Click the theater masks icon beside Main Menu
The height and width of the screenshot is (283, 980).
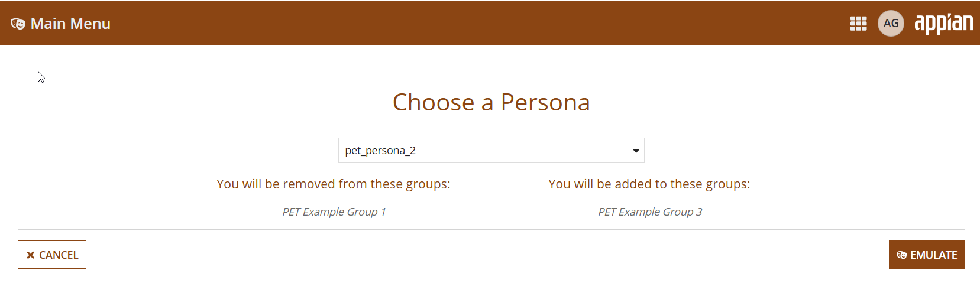click(18, 24)
